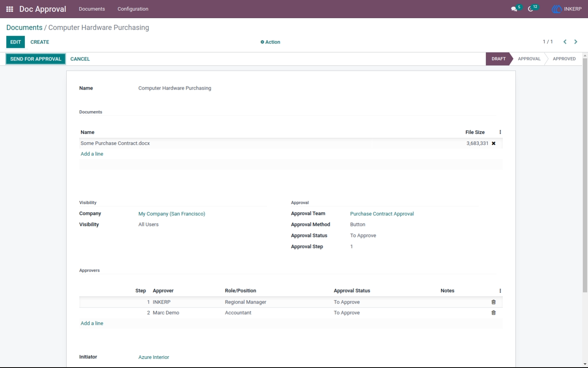Screen dimensions: 588x368
Task: Remove Some Purchase Contract.docx line
Action: [493, 143]
